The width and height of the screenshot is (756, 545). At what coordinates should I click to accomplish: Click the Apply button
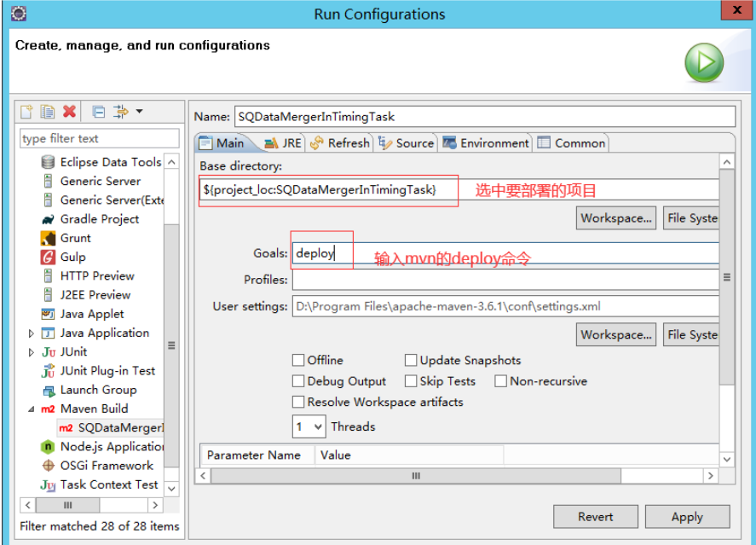[687, 517]
